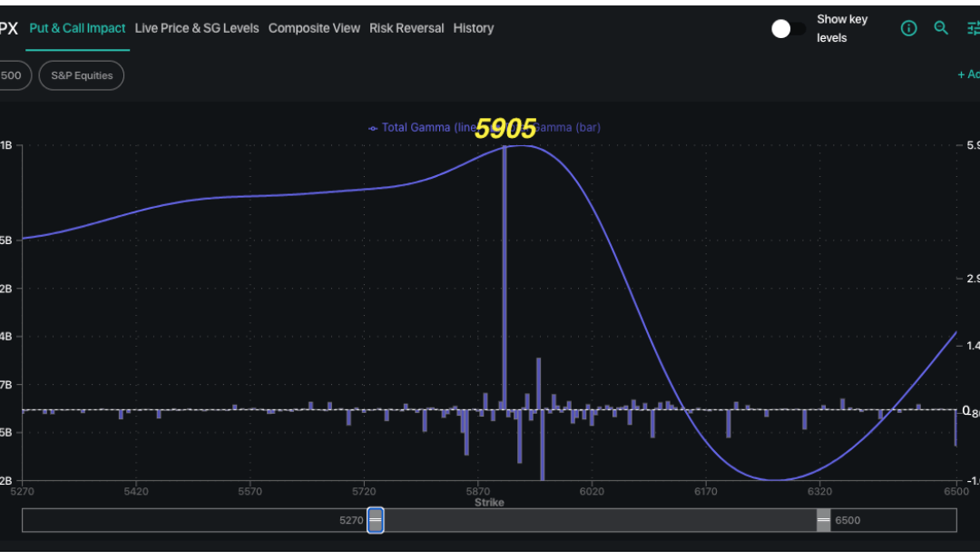Click the search magnifier icon
This screenshot has height=560, width=980.
pos(941,27)
